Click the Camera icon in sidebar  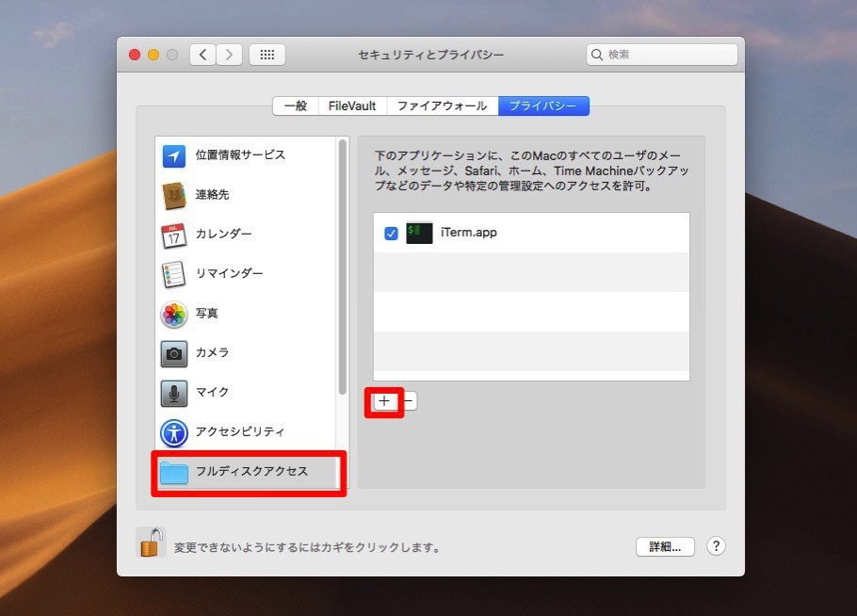tap(174, 353)
